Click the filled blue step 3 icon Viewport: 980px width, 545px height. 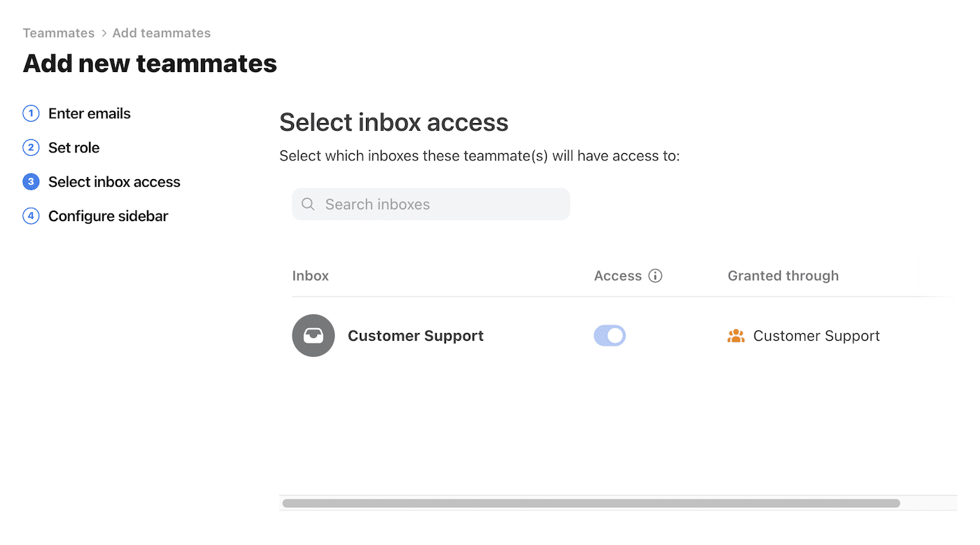pos(31,182)
